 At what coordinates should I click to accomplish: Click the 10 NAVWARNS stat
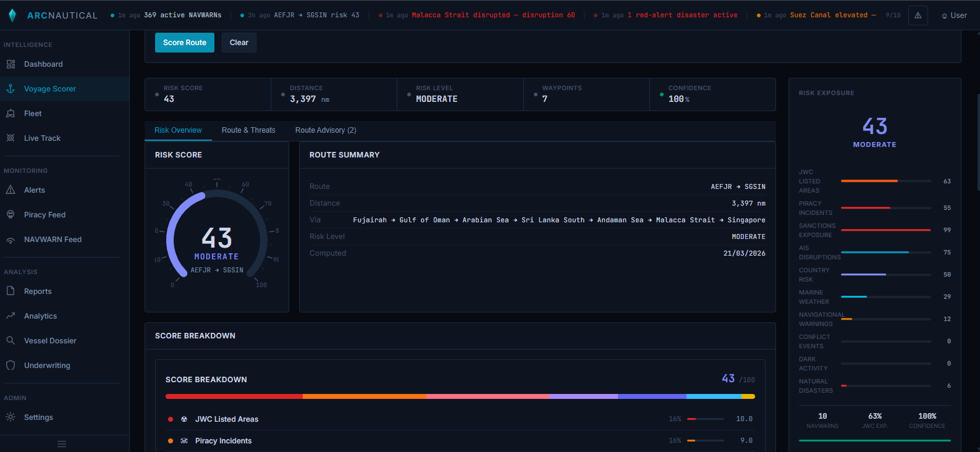click(822, 421)
